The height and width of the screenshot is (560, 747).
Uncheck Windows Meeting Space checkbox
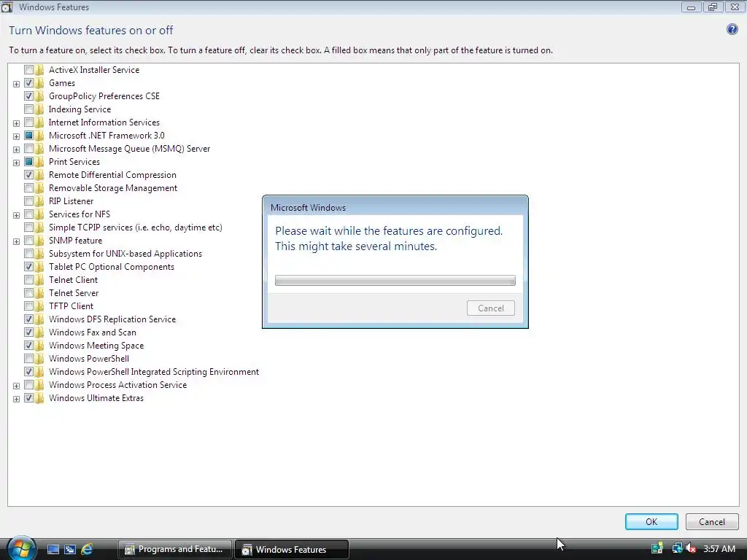point(28,346)
